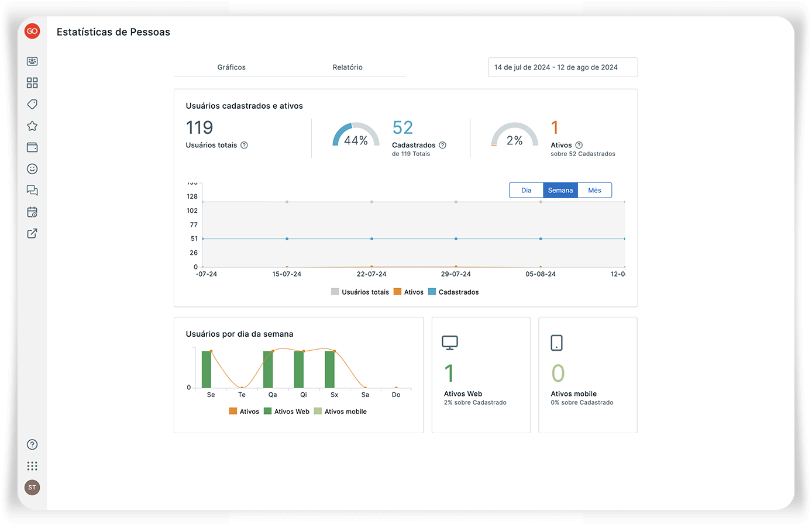Viewport: 812px width, 525px height.
Task: Open the dashboard grid icon in sidebar
Action: click(32, 83)
